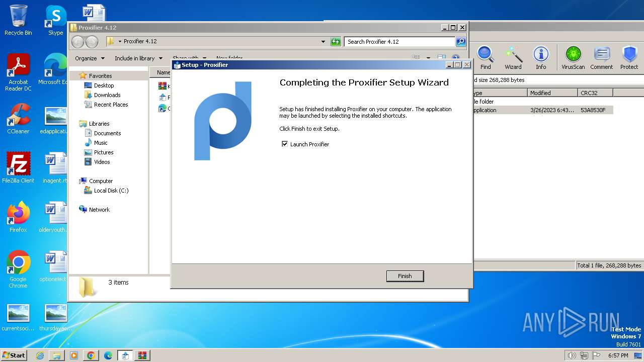Select the Google Chrome desktop icon
The image size is (644, 362).
click(x=18, y=269)
